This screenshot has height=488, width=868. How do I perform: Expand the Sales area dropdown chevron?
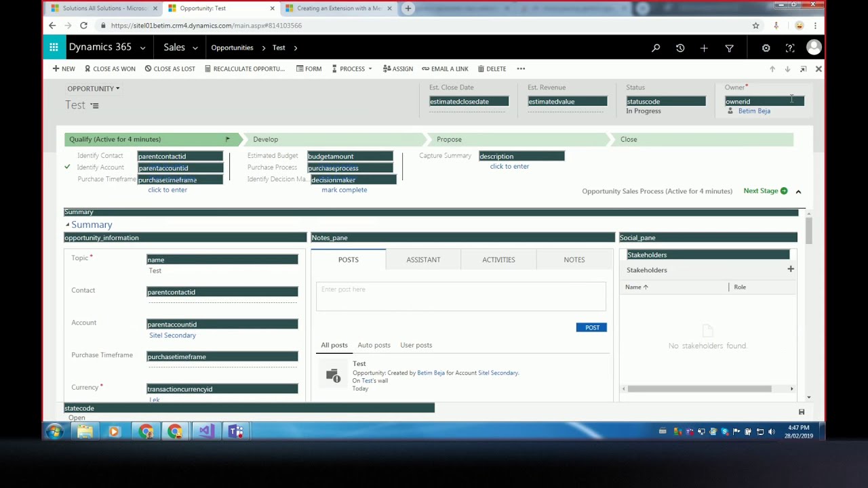(195, 48)
